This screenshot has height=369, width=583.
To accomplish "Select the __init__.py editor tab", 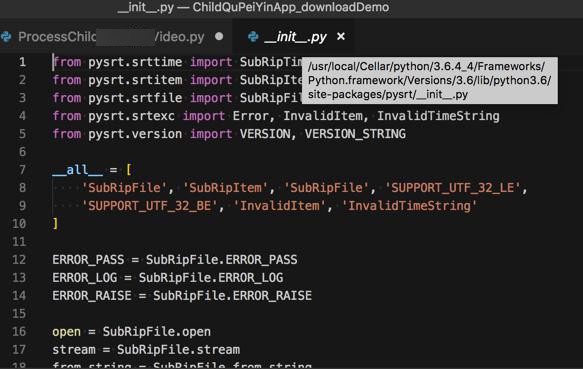I will (295, 37).
